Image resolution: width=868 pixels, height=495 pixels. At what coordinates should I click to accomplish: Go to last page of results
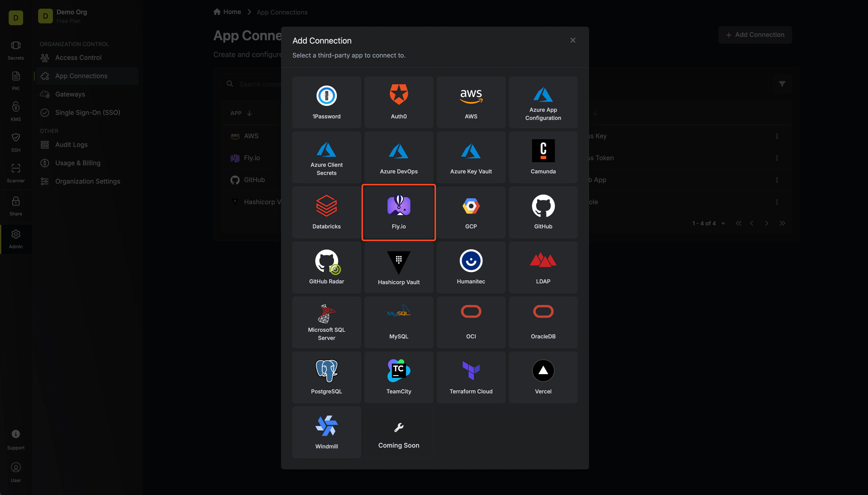[x=782, y=223]
